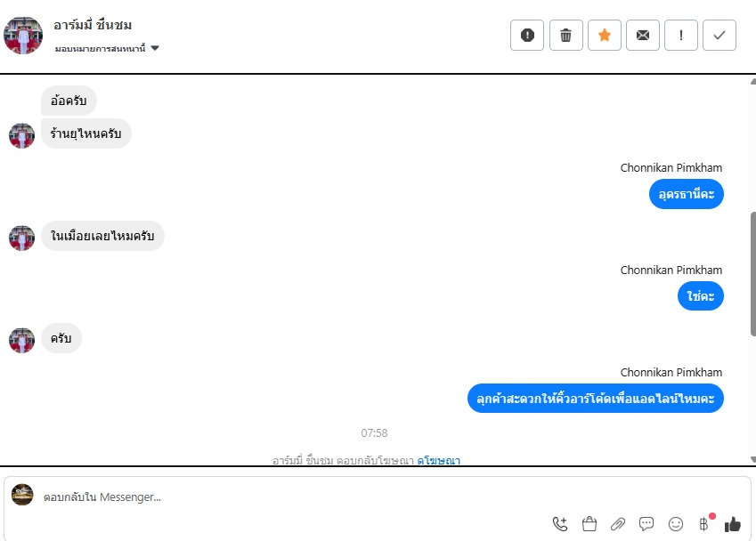Send a thumbs up like
Image resolution: width=756 pixels, height=541 pixels.
732,524
